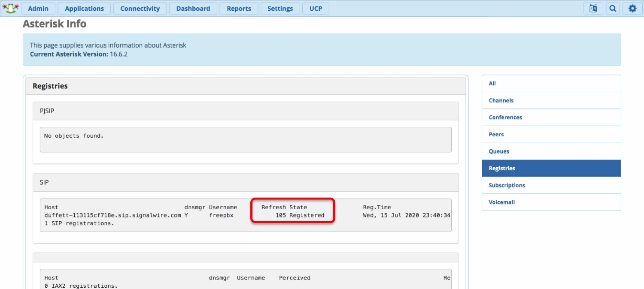This screenshot has height=289, width=644.
Task: Show All Asterisk information
Action: click(492, 83)
